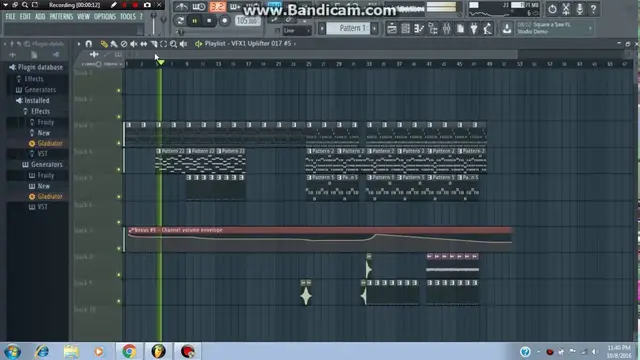Select the Mute tool in Playlist toolbar
The width and height of the screenshot is (640, 360).
(133, 44)
